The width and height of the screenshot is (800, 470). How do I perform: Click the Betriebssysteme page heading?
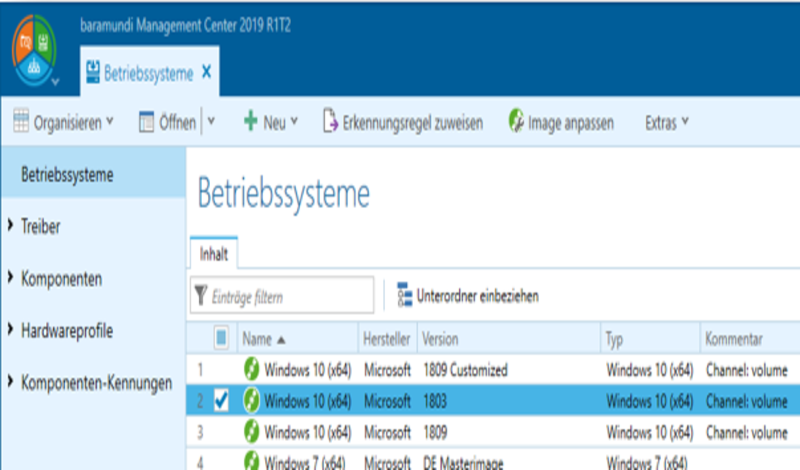coord(283,193)
